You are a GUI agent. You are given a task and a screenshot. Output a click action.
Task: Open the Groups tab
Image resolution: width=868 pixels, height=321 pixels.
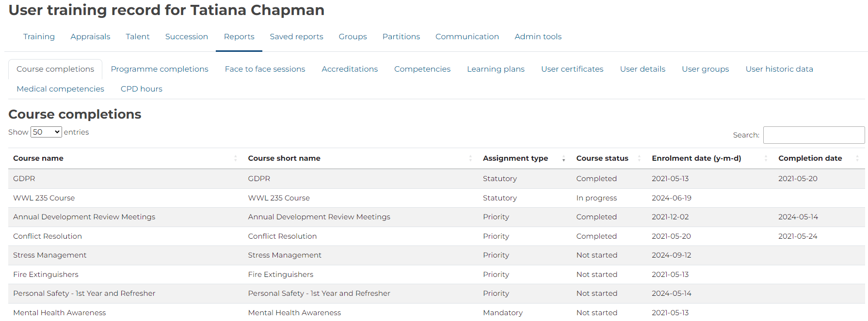pos(353,37)
